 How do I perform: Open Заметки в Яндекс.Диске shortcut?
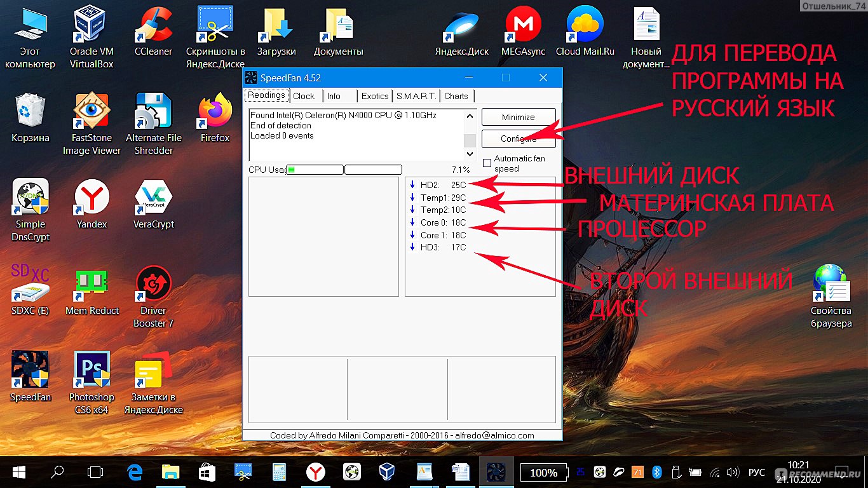pos(154,384)
